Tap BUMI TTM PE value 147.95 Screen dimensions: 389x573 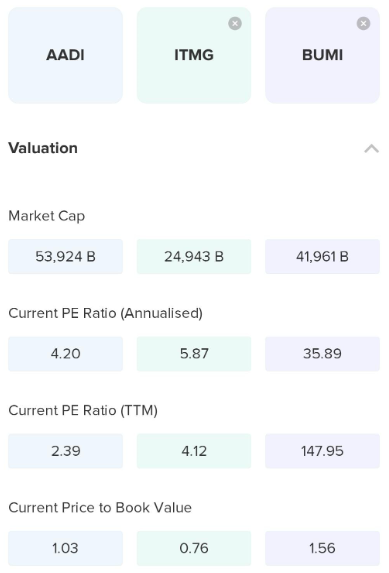[x=322, y=451]
